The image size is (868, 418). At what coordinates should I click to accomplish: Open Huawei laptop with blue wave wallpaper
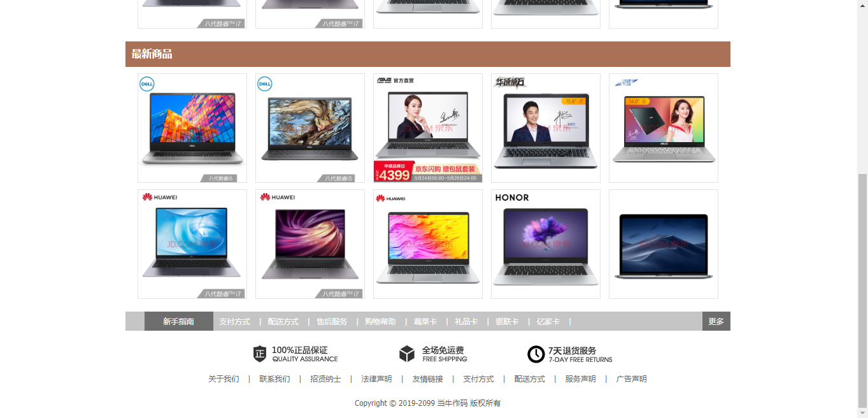coord(192,244)
